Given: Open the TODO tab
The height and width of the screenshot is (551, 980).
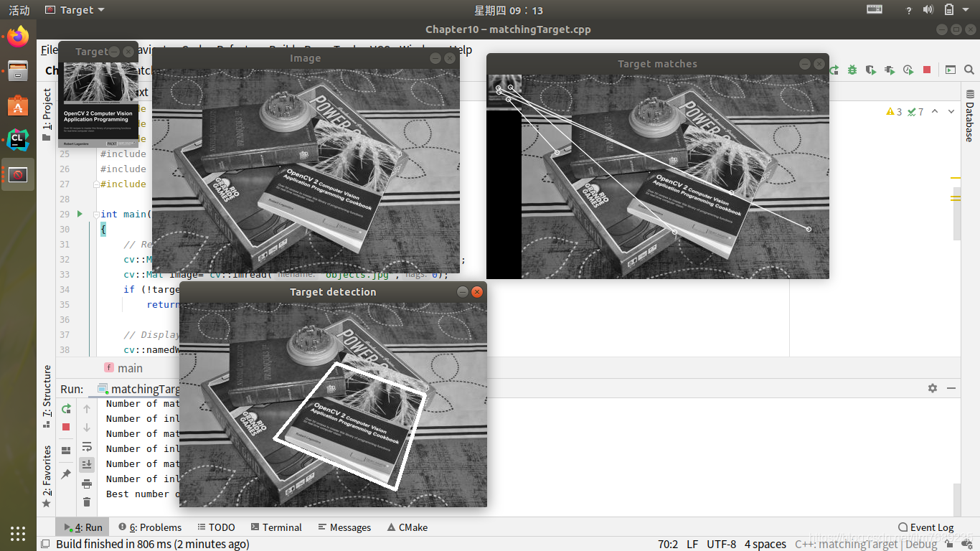Looking at the screenshot, I should coord(216,527).
